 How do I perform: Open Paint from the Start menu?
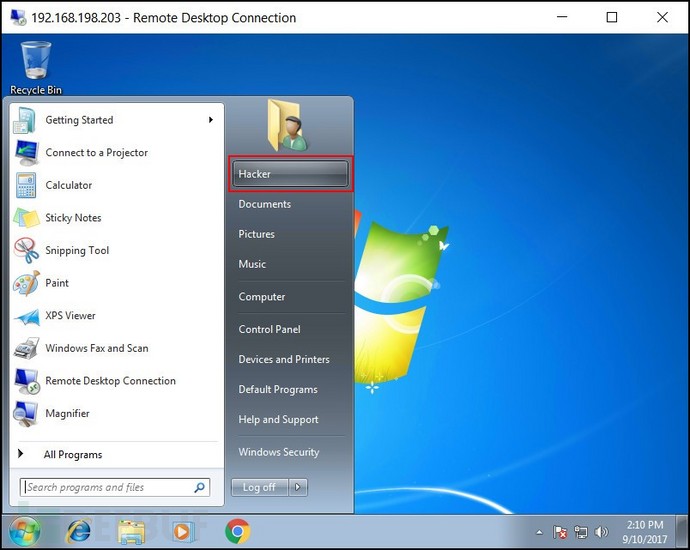pos(57,283)
